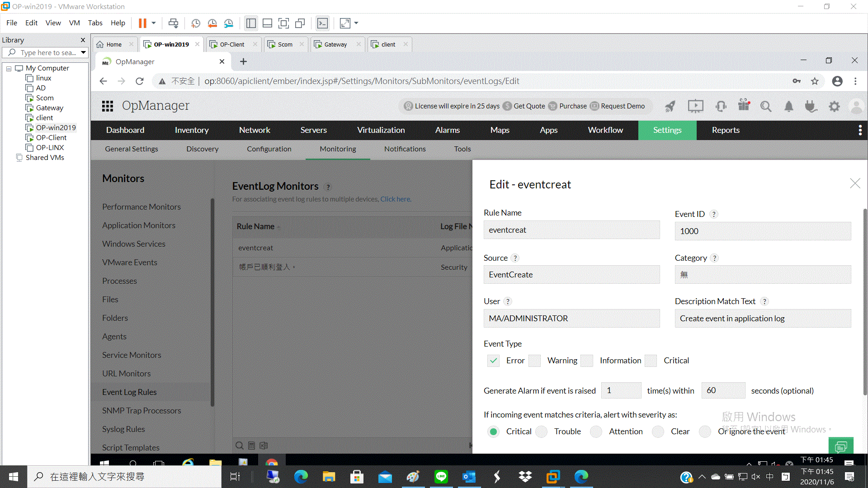Uncheck the Error event type checkbox

pos(493,361)
